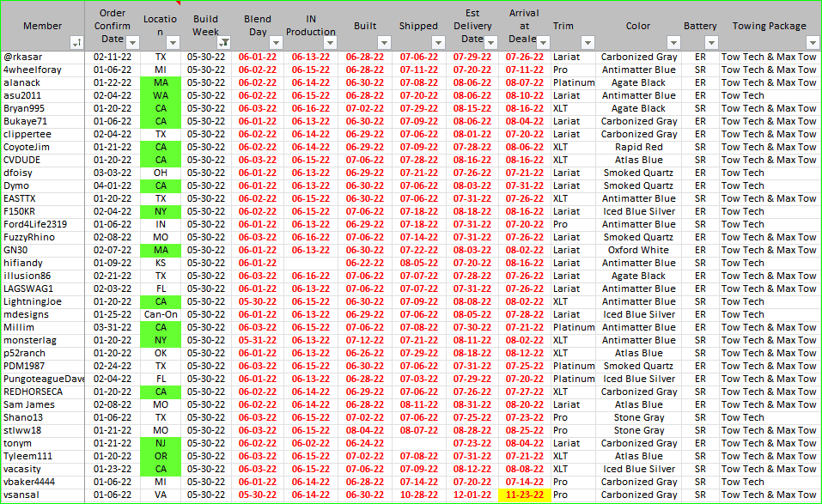
Task: Select the yellow highlighted 11-23-22 cell
Action: 524,495
